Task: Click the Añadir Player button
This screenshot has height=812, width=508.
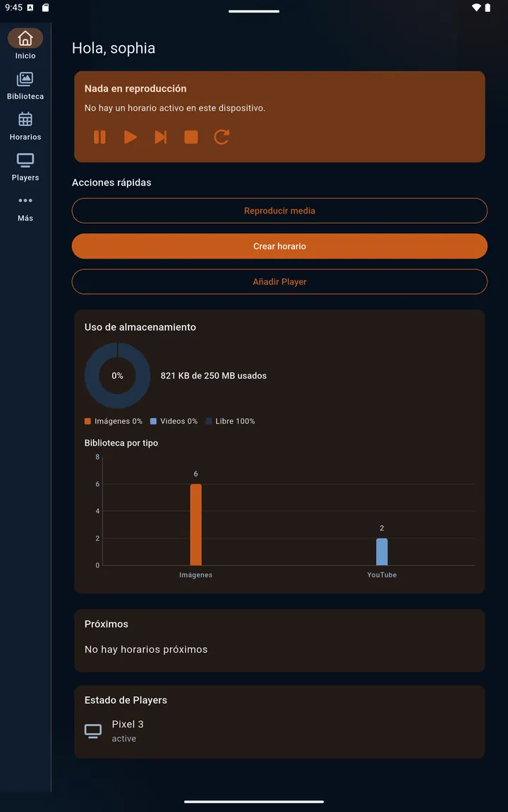Action: pyautogui.click(x=279, y=282)
